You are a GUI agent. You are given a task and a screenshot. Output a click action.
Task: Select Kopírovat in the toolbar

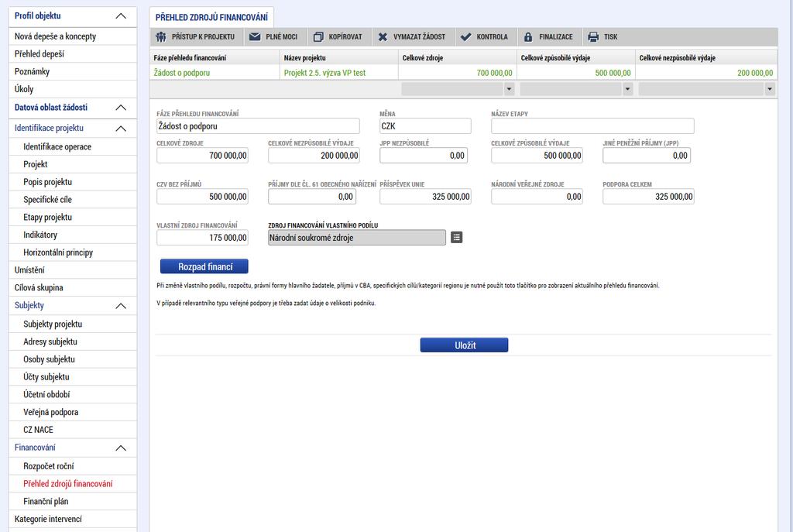pos(339,37)
